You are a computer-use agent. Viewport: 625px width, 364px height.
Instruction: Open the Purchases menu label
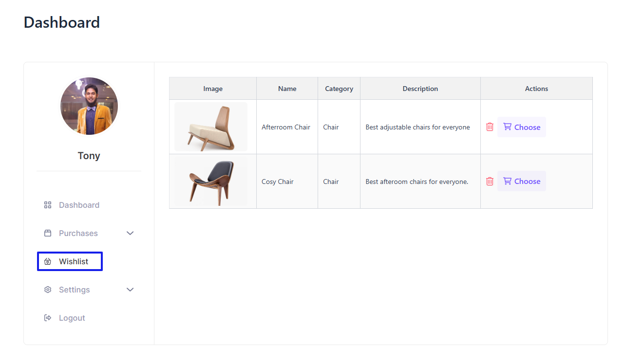click(78, 234)
